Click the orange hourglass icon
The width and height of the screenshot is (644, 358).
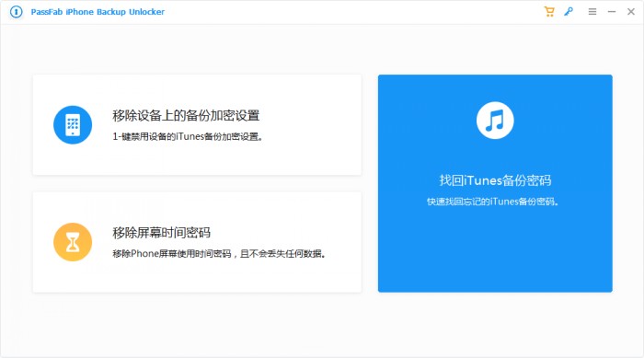[x=73, y=242]
